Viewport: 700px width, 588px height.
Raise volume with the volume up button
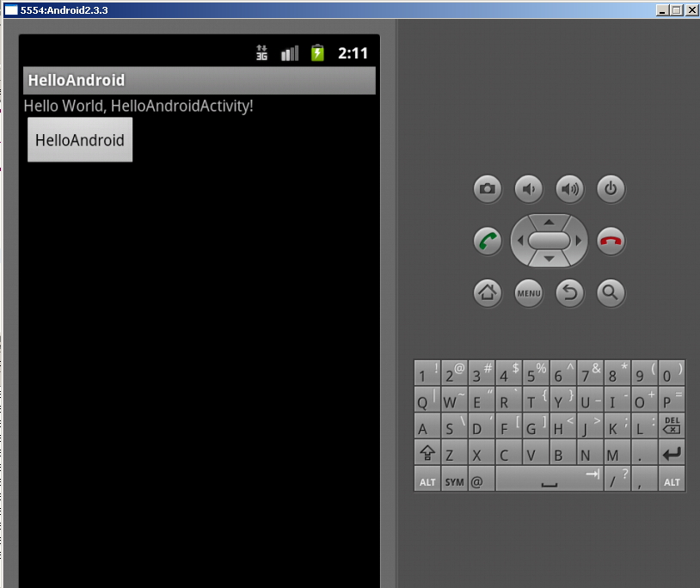click(569, 189)
